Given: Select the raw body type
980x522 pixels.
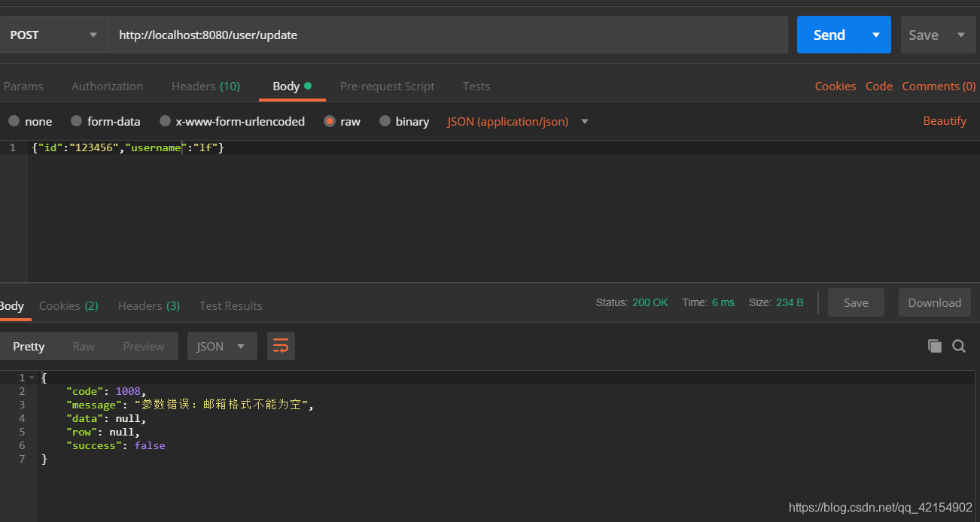Looking at the screenshot, I should 342,121.
